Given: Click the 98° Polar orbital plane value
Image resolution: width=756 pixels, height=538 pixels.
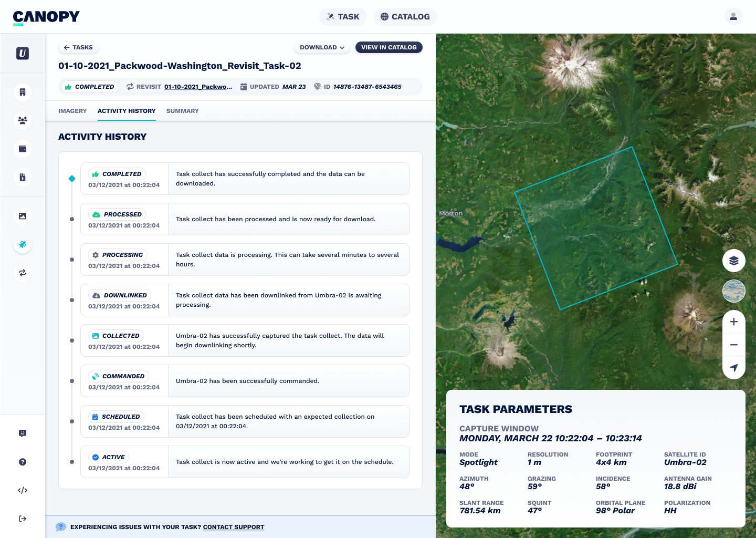Looking at the screenshot, I should (615, 511).
